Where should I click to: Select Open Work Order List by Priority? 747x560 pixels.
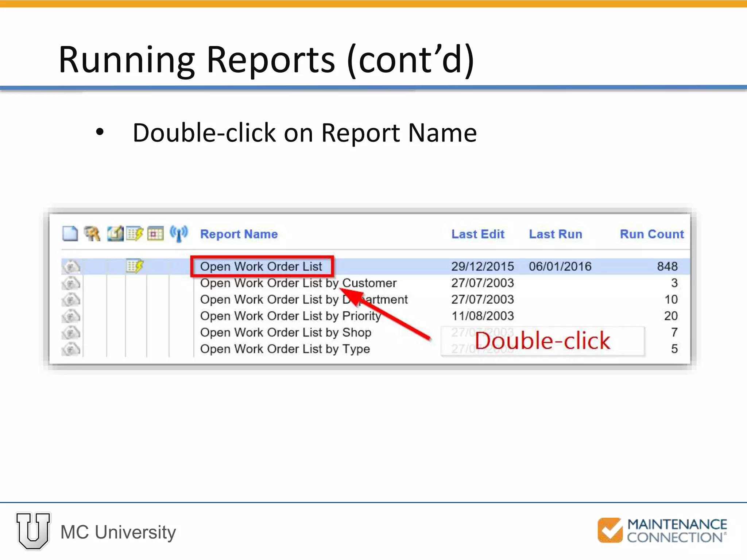[x=291, y=316]
